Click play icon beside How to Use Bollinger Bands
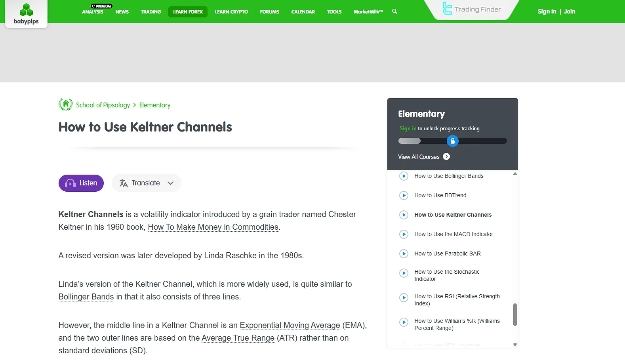Viewport: 625px width, 364px height. click(404, 176)
